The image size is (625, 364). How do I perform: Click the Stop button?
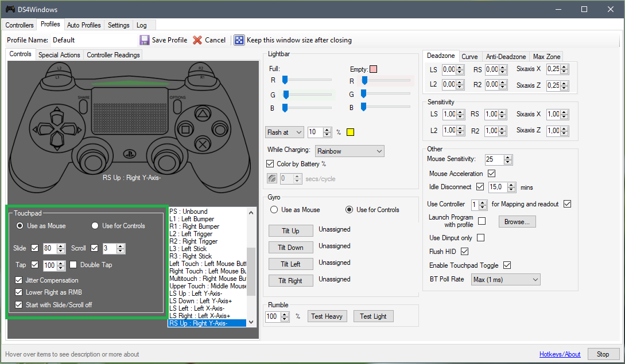pyautogui.click(x=603, y=354)
